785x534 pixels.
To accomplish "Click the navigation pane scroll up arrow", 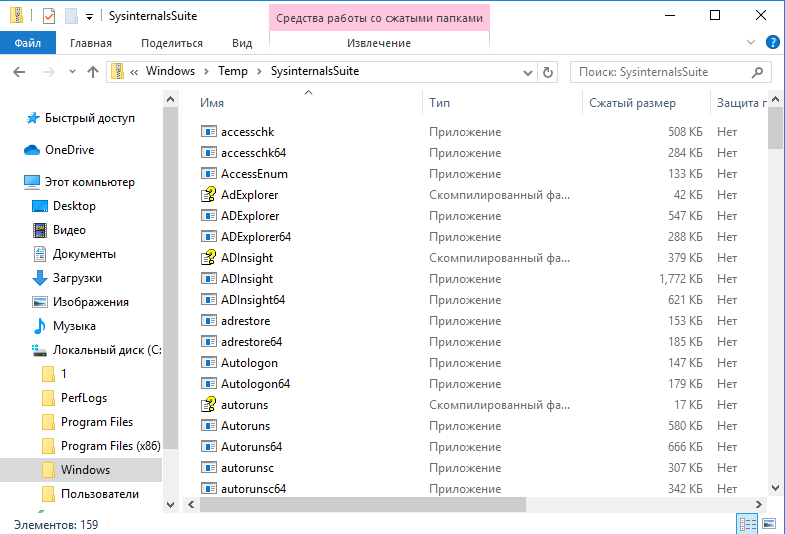I will [170, 99].
